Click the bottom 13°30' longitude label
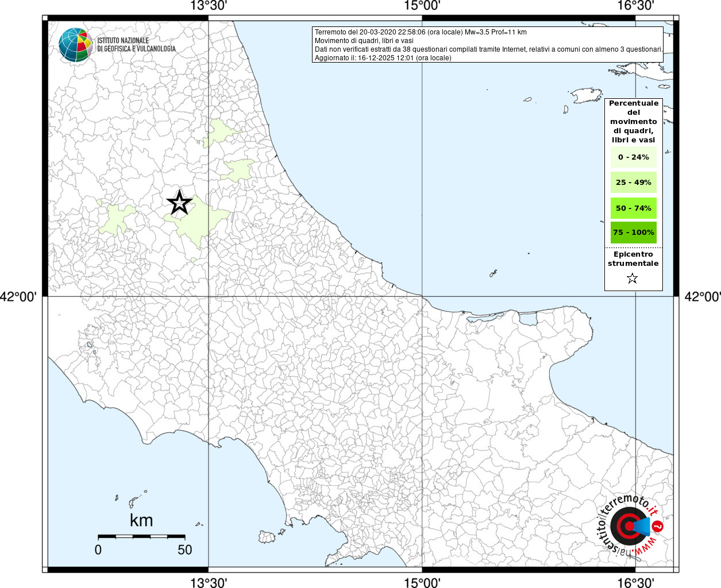 click(x=208, y=582)
